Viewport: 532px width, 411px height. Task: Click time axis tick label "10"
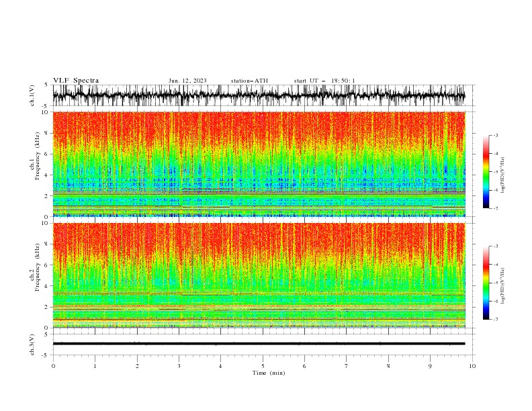(472, 366)
